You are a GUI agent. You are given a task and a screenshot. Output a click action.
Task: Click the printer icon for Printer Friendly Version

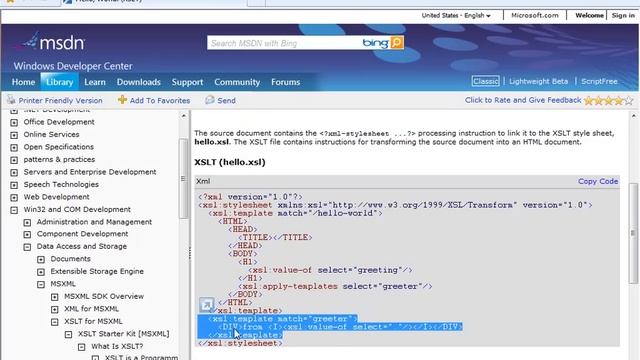[11, 100]
